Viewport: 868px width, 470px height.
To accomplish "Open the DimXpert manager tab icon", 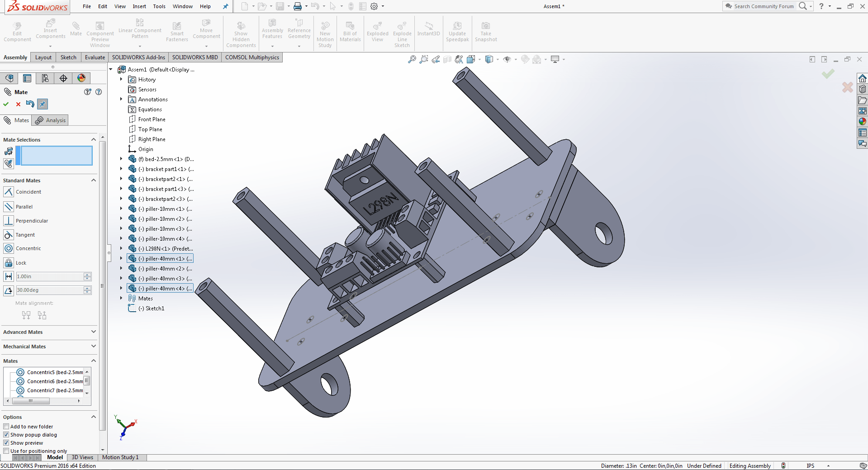I will [x=63, y=78].
